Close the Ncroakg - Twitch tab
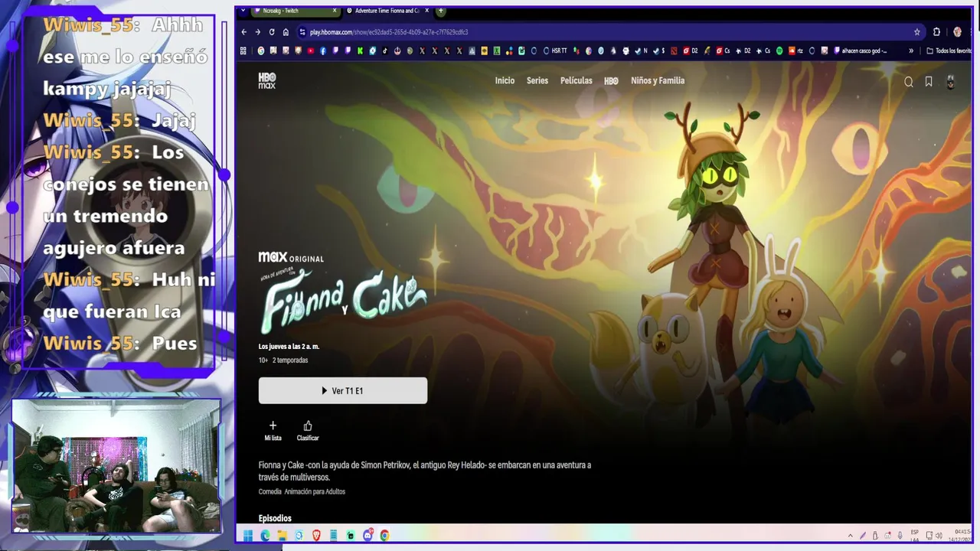Viewport: 980px width, 551px height. (335, 11)
